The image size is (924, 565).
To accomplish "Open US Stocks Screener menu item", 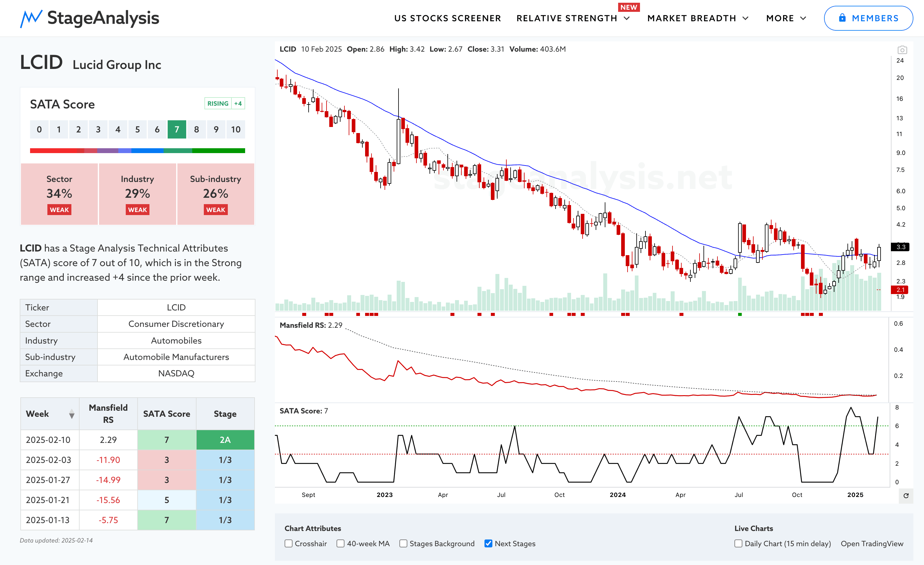I will tap(447, 18).
